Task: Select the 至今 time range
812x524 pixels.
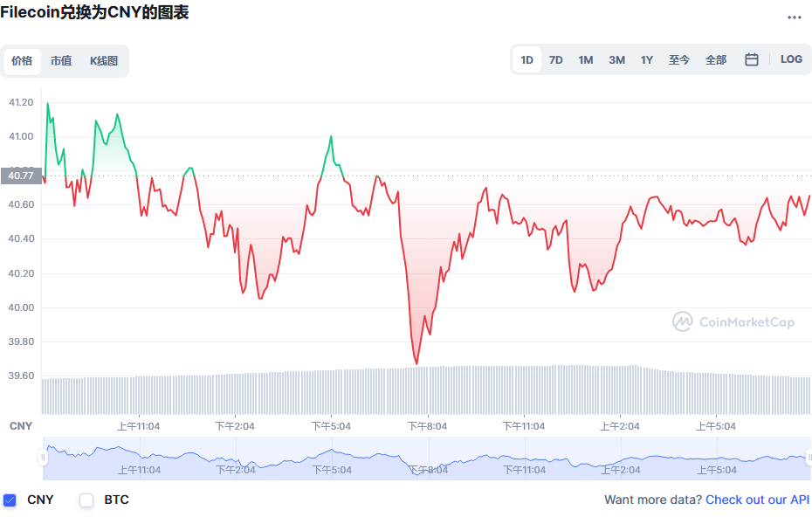Action: (x=679, y=60)
